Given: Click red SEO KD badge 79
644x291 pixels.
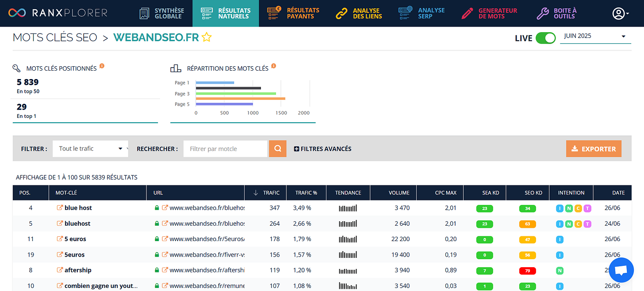Looking at the screenshot, I should [527, 271].
